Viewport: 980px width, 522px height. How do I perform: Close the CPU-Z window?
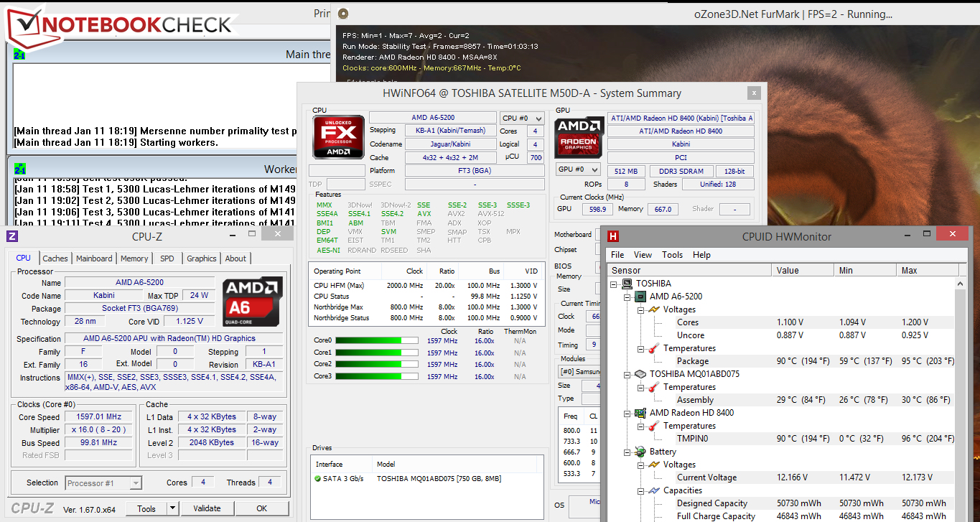tap(277, 235)
